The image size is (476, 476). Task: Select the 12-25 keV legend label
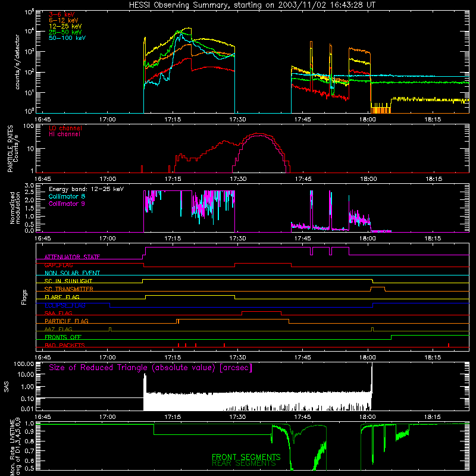tap(65, 26)
